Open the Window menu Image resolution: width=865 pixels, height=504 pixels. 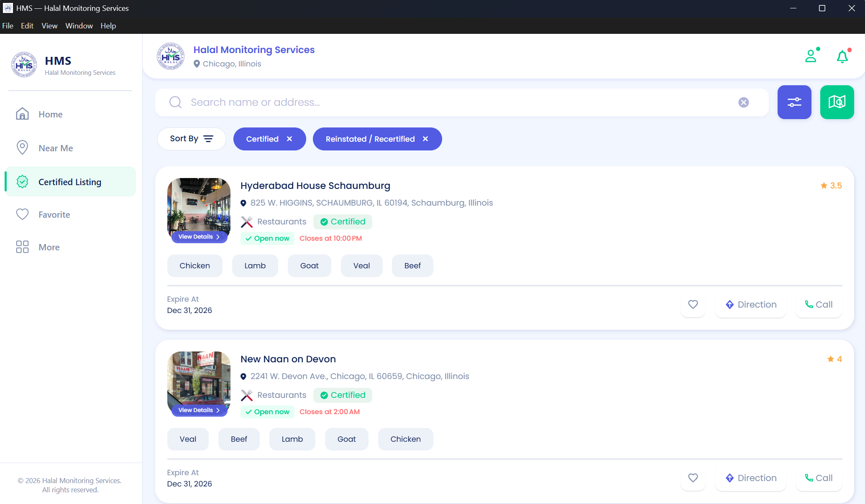pos(79,26)
